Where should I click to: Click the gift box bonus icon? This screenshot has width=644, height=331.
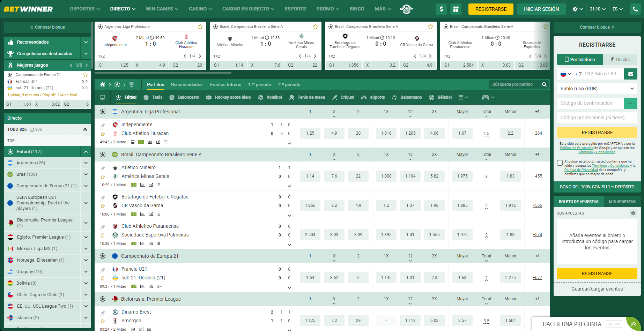(x=456, y=9)
